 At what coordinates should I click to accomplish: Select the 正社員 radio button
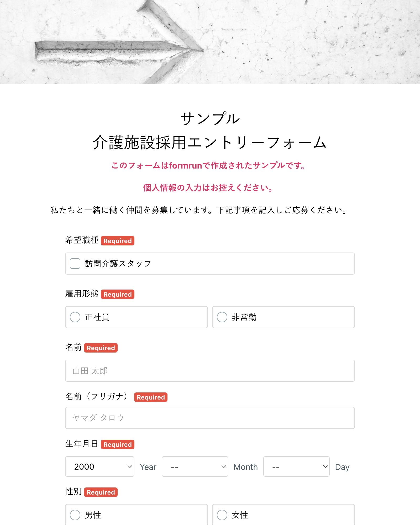pyautogui.click(x=75, y=317)
